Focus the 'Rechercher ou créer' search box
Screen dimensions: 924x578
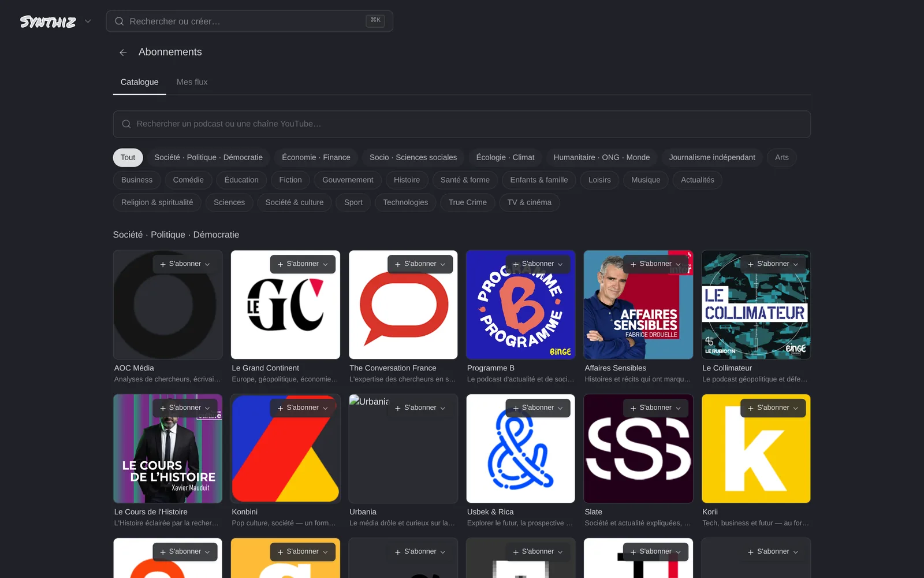pyautogui.click(x=249, y=21)
